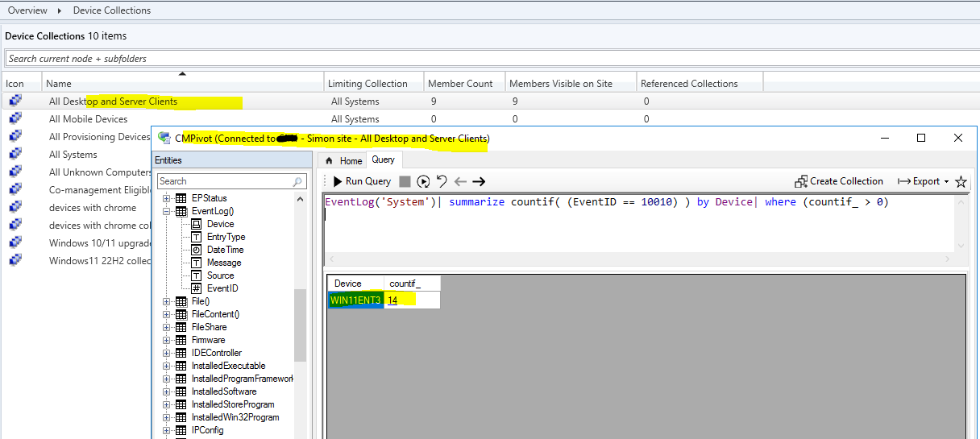Image resolution: width=980 pixels, height=439 pixels.
Task: Click the countif_ column header
Action: coord(412,284)
